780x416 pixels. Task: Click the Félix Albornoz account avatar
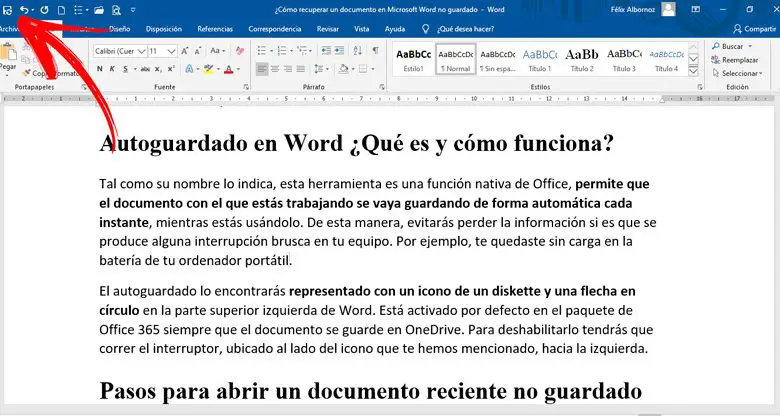point(669,9)
